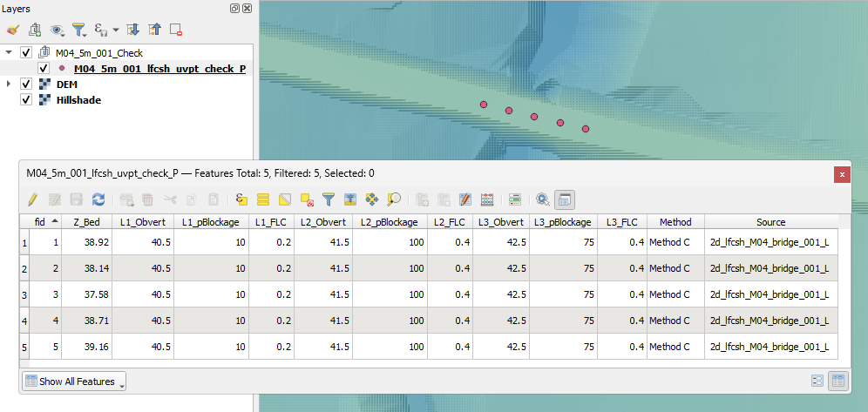This screenshot has height=412, width=868.
Task: Uncheck the Hillshade layer checkbox
Action: click(x=26, y=99)
